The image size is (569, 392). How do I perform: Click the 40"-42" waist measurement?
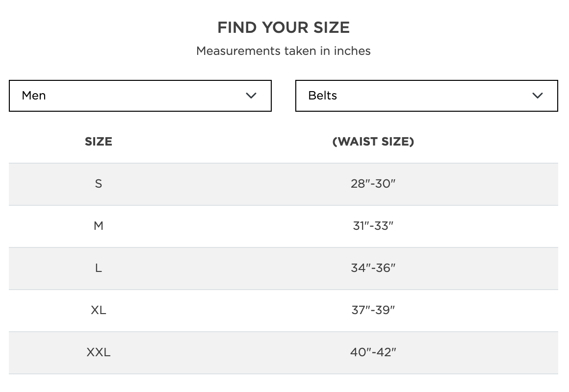click(x=373, y=352)
